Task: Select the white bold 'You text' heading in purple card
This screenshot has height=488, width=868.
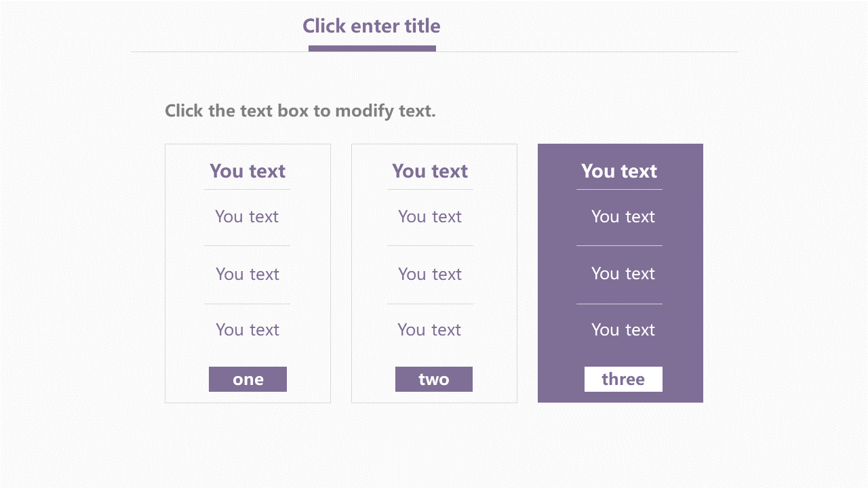Action: point(619,171)
